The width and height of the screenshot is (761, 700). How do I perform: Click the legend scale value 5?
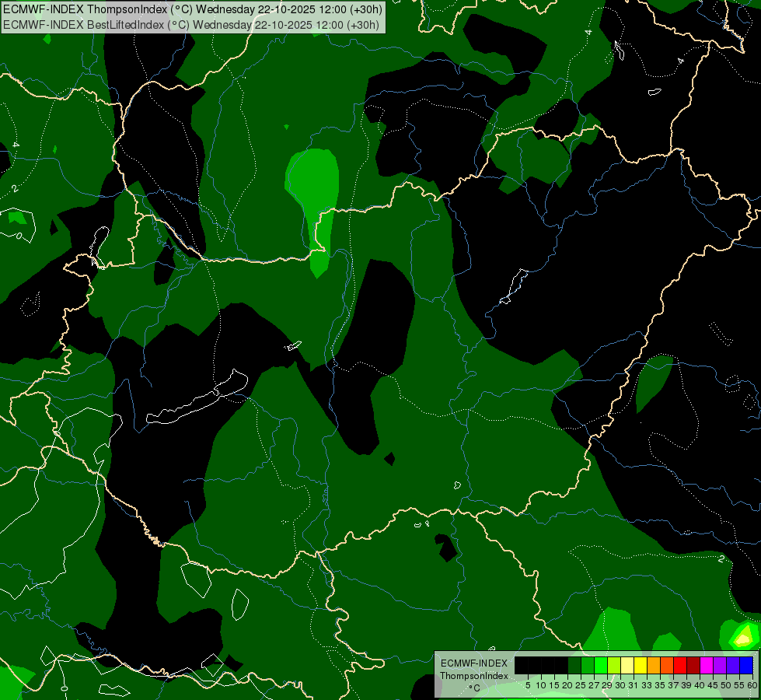coord(528,685)
